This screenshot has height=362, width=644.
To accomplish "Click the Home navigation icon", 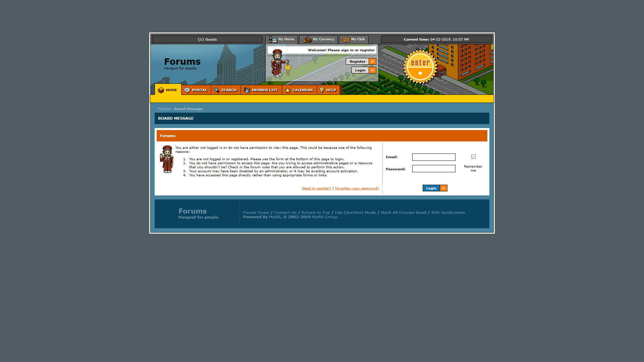I will pyautogui.click(x=161, y=90).
